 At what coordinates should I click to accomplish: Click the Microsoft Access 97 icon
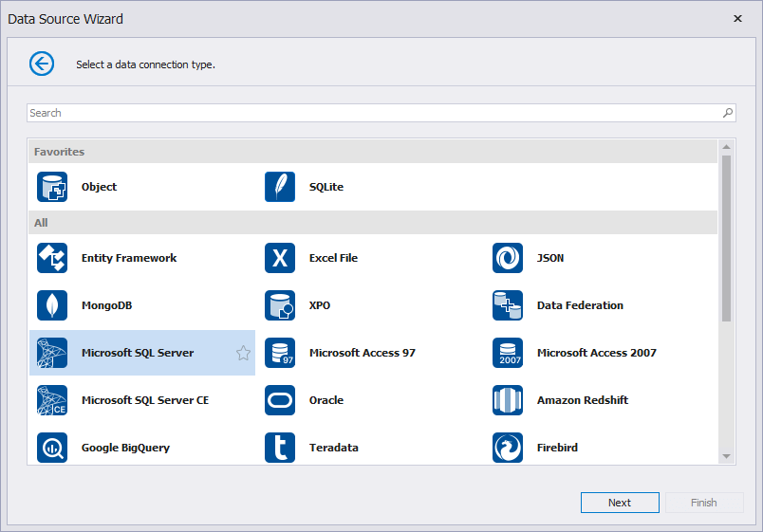(280, 353)
